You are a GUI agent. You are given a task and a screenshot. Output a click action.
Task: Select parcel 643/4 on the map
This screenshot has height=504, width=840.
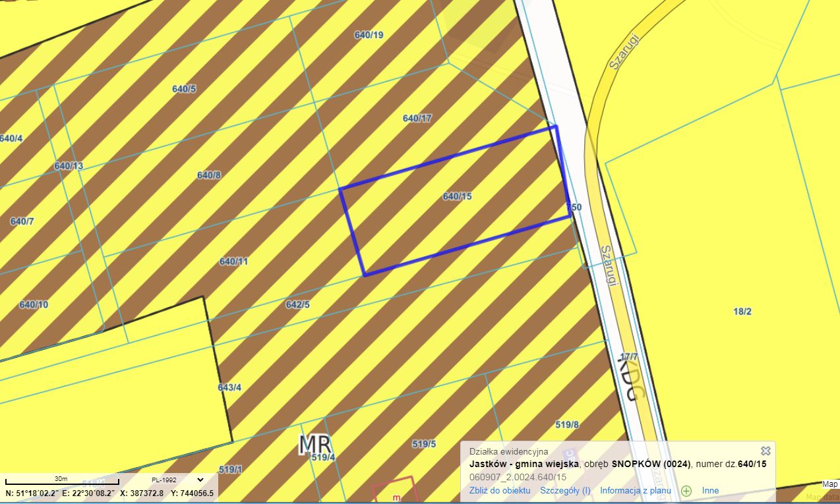pos(229,387)
